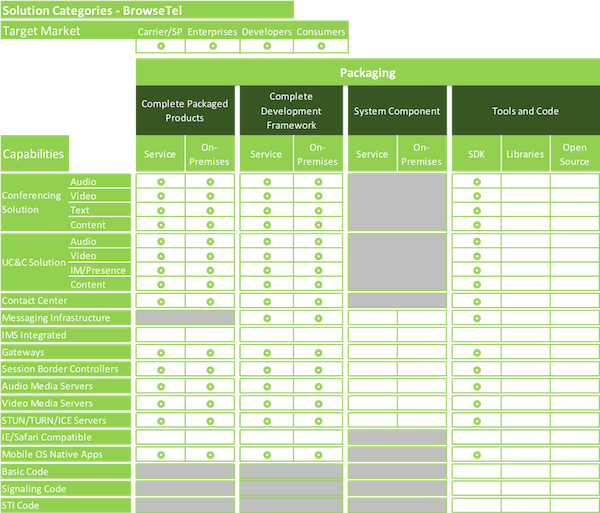This screenshot has width=600, height=513.
Task: Open the Complete Development Framework header
Action: click(291, 111)
